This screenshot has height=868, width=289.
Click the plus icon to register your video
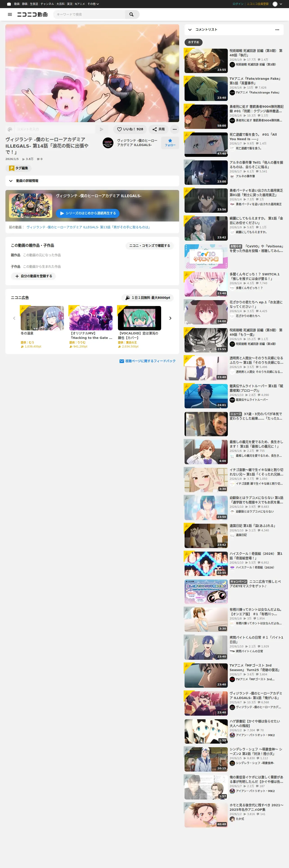click(x=17, y=276)
